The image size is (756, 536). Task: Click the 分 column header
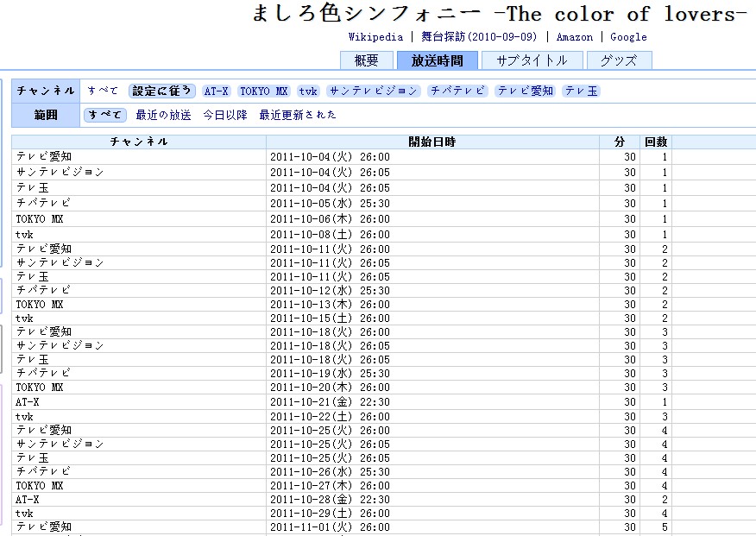point(620,142)
